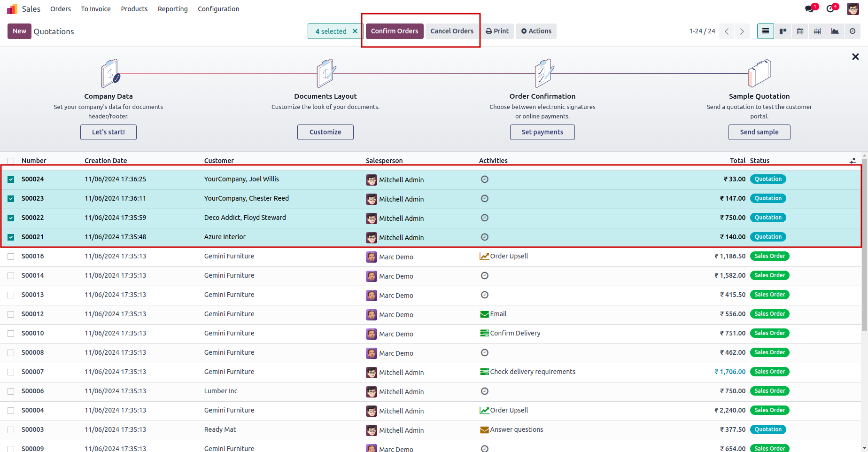This screenshot has height=452, width=868.
Task: Uncheck order S00022
Action: (x=11, y=218)
